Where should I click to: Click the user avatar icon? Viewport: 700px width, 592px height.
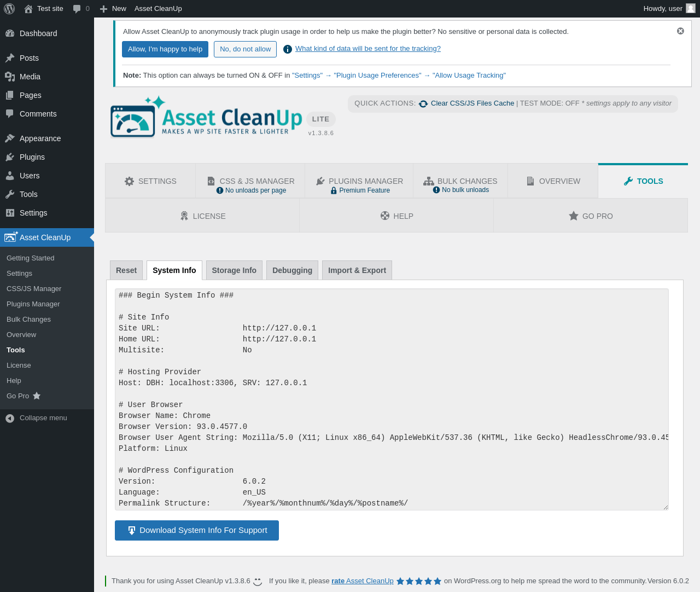tap(691, 8)
